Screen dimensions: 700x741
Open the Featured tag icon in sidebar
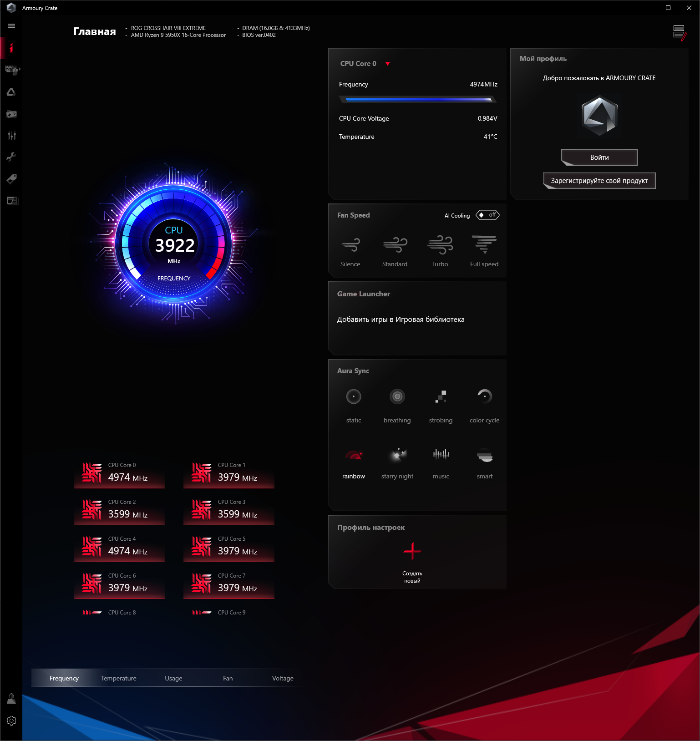pos(11,179)
